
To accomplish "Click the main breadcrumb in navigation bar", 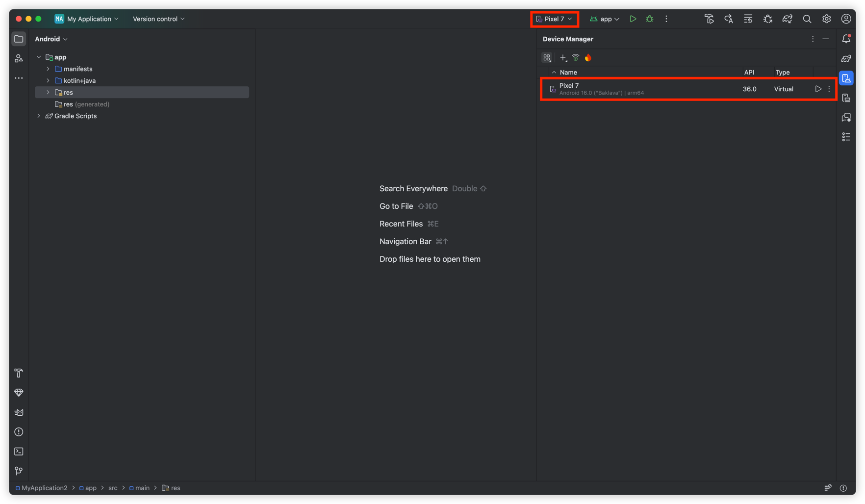I will 142,488.
